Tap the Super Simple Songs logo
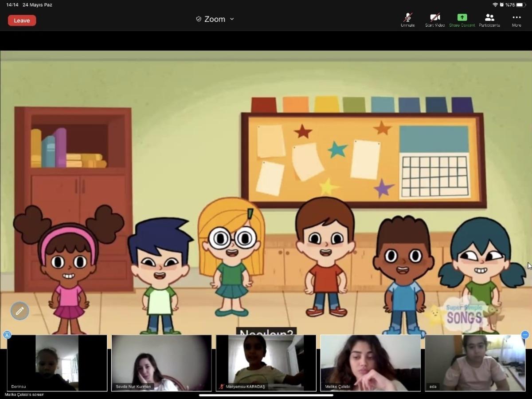The height and width of the screenshot is (399, 532). (x=464, y=314)
